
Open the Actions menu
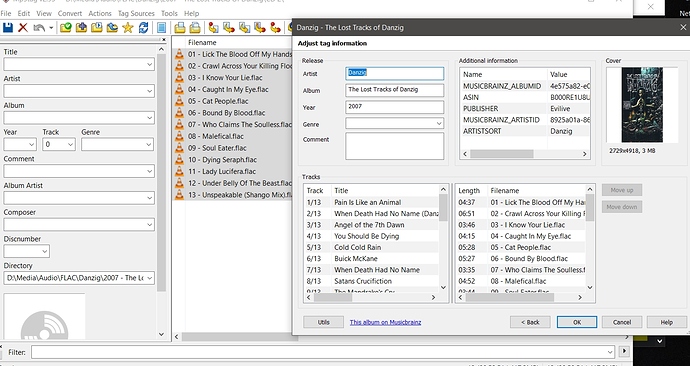click(100, 14)
